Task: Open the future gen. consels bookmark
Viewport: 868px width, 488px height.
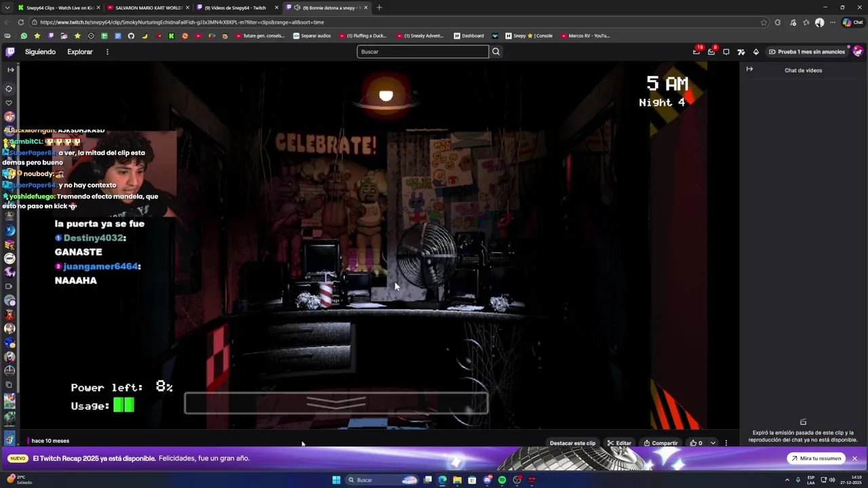Action: point(260,36)
